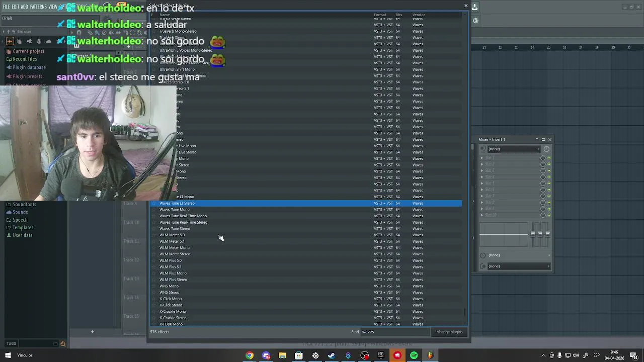Open the files tab icon in Browser
The width and height of the screenshot is (644, 362).
[19, 41]
